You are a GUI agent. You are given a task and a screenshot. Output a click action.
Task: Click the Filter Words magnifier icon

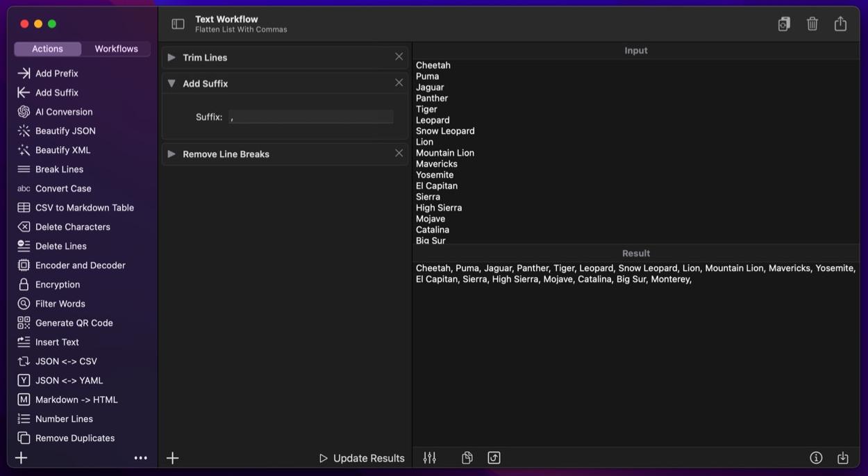(24, 304)
